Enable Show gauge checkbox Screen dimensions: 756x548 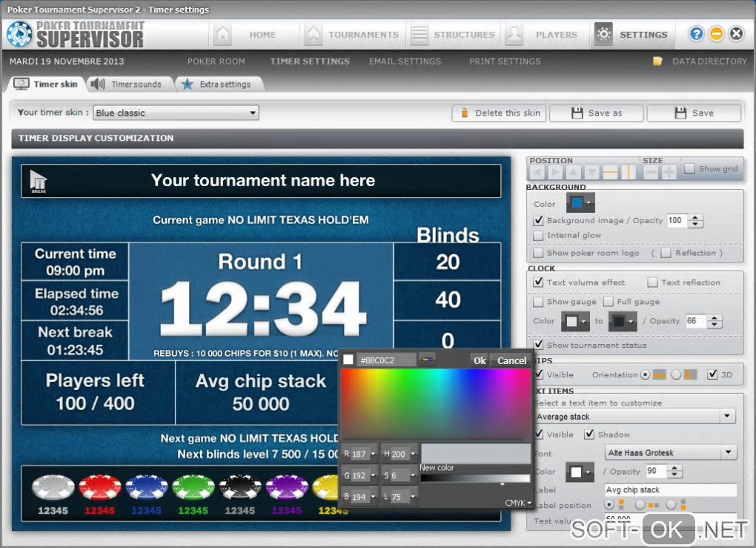(x=538, y=302)
